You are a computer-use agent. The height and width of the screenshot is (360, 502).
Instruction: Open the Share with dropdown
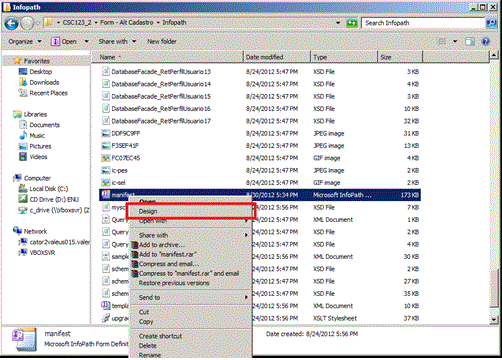pos(117,41)
